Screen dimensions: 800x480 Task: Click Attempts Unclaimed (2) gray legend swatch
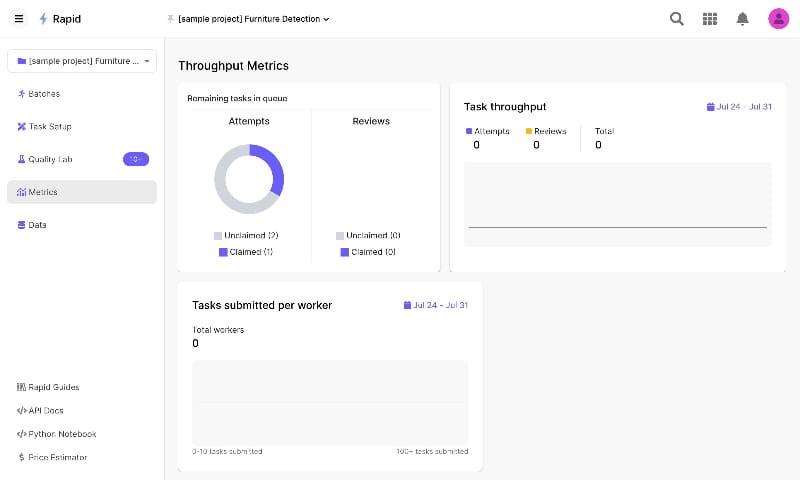point(218,236)
